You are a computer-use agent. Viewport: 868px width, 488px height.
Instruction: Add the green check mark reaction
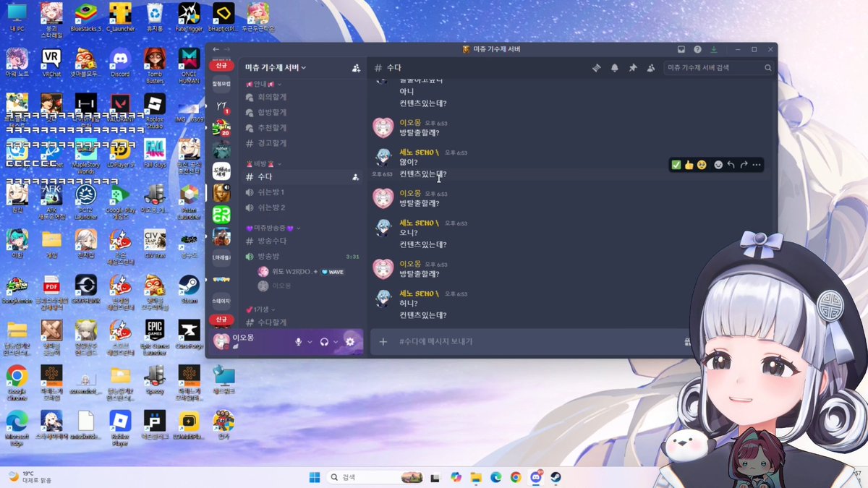(x=676, y=165)
